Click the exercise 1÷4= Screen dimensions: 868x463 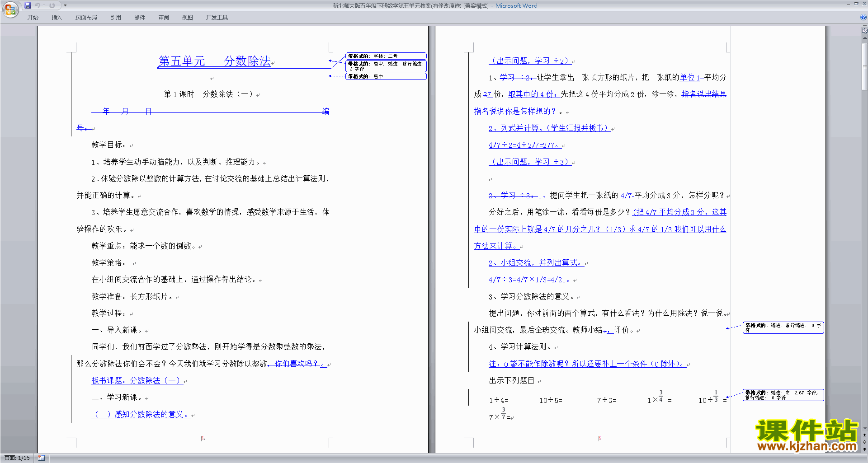[499, 400]
